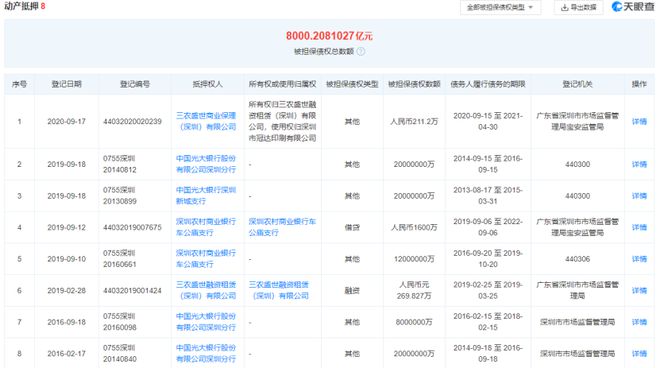
Task: Open 详情 for row 3 registration 20130899
Action: pyautogui.click(x=639, y=196)
